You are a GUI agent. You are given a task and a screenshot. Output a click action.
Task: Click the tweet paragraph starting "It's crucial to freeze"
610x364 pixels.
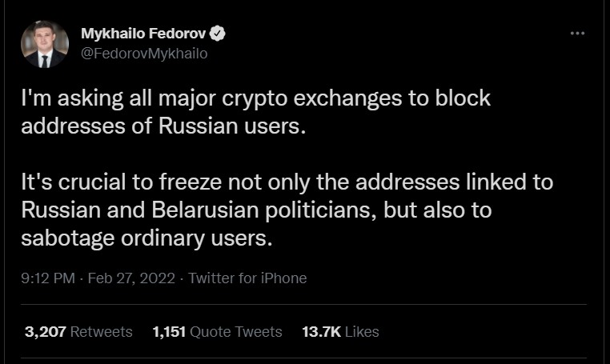(x=287, y=210)
